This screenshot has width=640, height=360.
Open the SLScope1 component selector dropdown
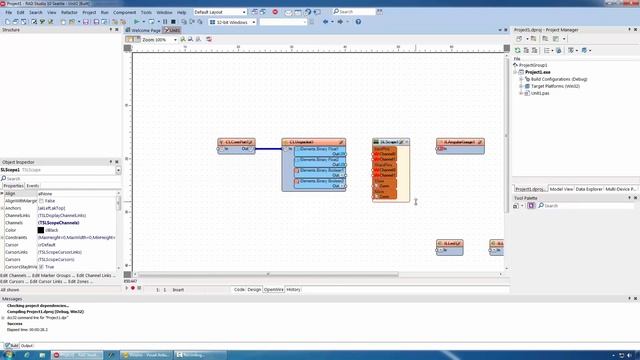click(118, 170)
